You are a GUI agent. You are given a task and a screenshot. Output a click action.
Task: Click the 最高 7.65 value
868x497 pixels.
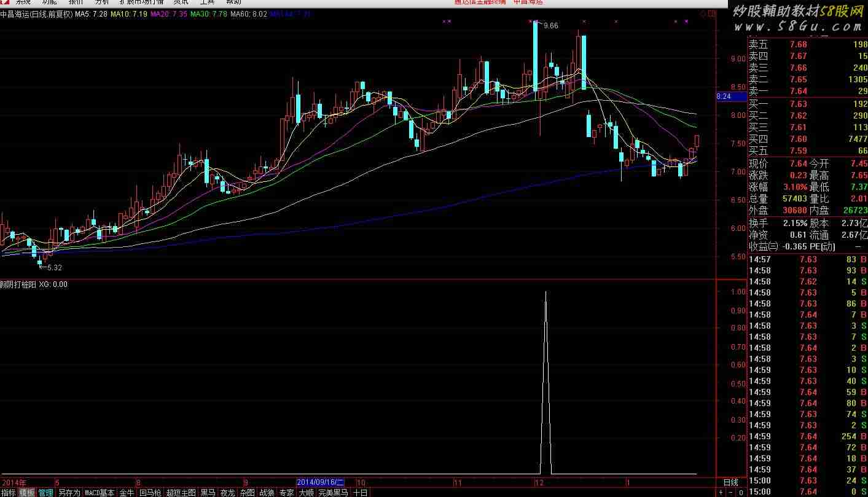(x=858, y=175)
